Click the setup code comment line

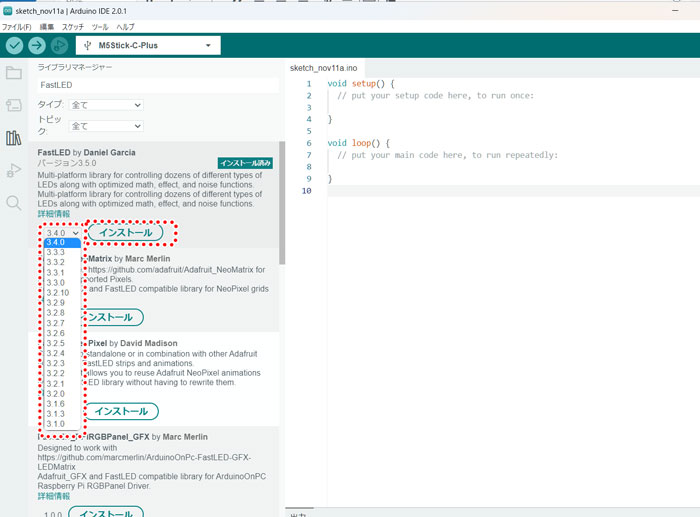click(x=435, y=96)
